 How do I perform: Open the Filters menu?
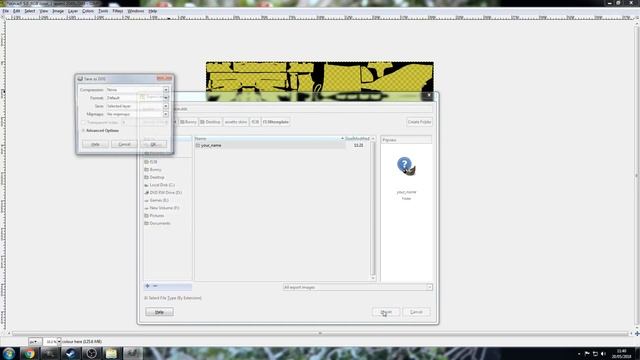118,11
